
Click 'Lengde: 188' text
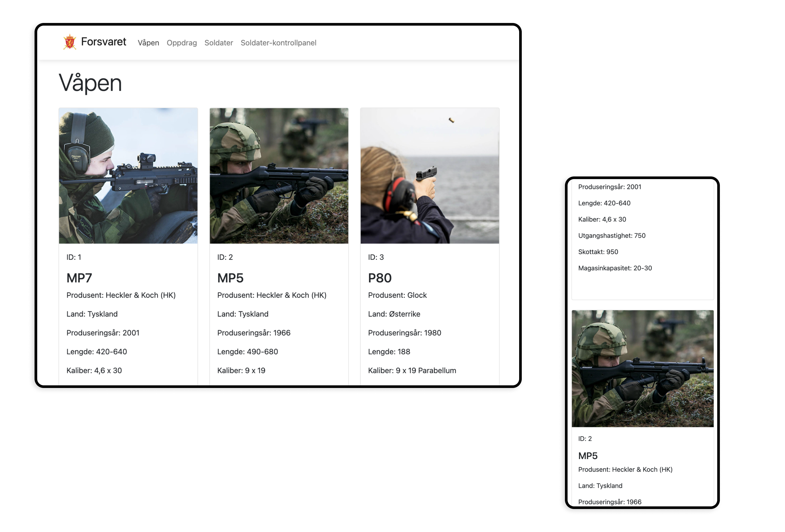389,352
